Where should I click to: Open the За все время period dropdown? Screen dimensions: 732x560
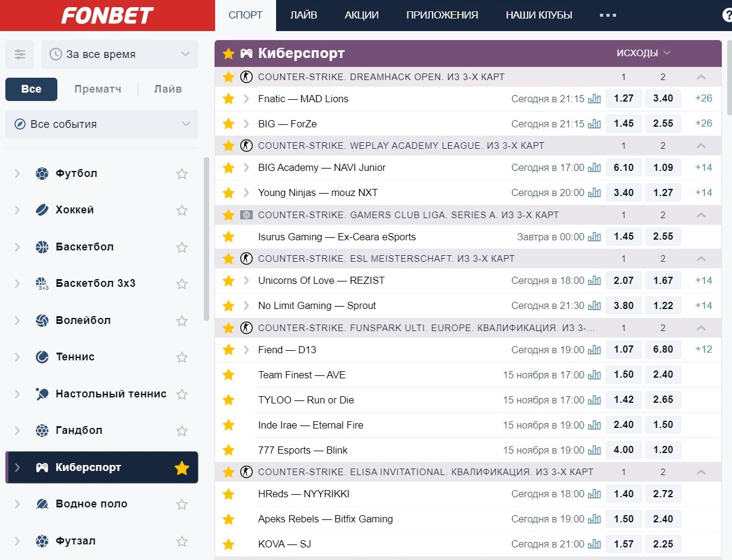[x=120, y=54]
